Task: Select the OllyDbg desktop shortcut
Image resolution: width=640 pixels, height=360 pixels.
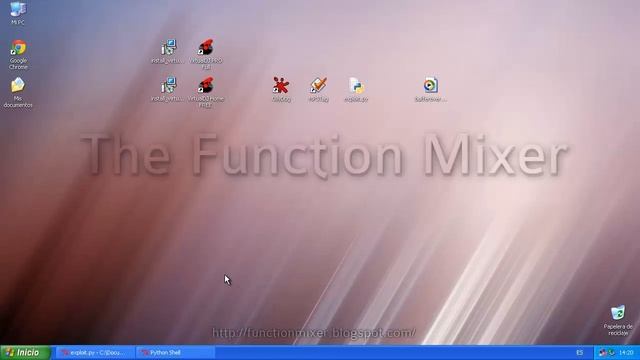Action: [x=281, y=89]
